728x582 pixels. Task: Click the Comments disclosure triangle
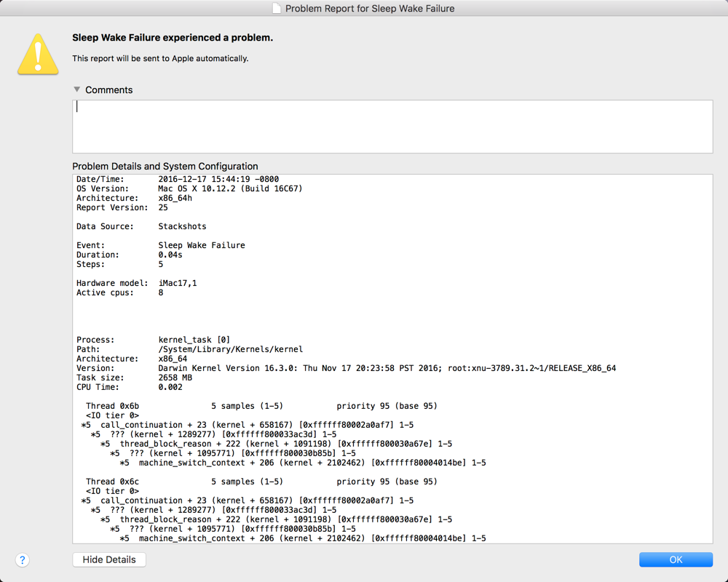coord(76,89)
